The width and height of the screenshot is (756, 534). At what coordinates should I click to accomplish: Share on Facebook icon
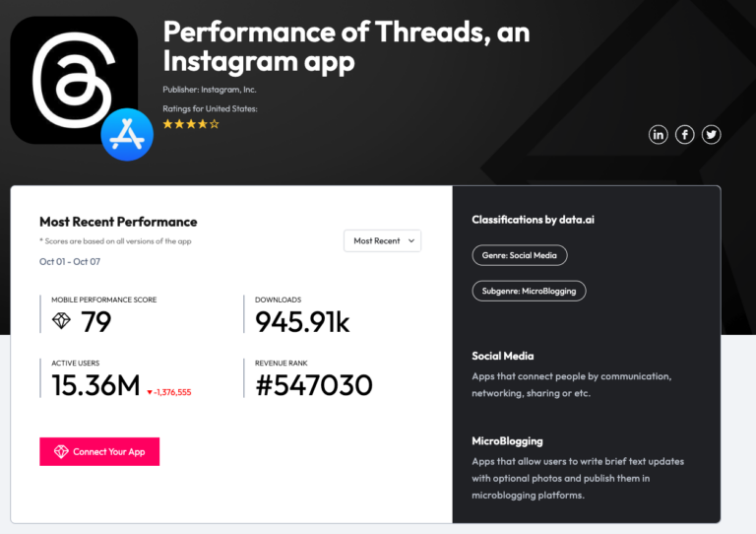685,135
